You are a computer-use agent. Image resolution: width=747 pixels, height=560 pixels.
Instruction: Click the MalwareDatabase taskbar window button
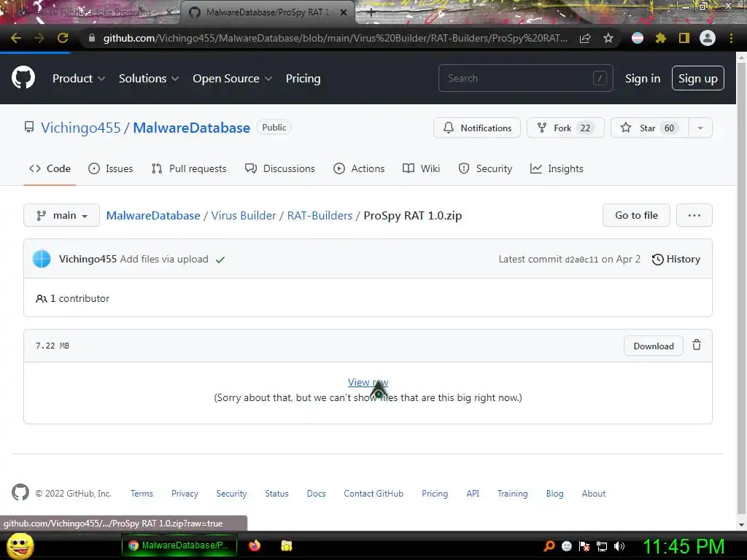(x=179, y=545)
